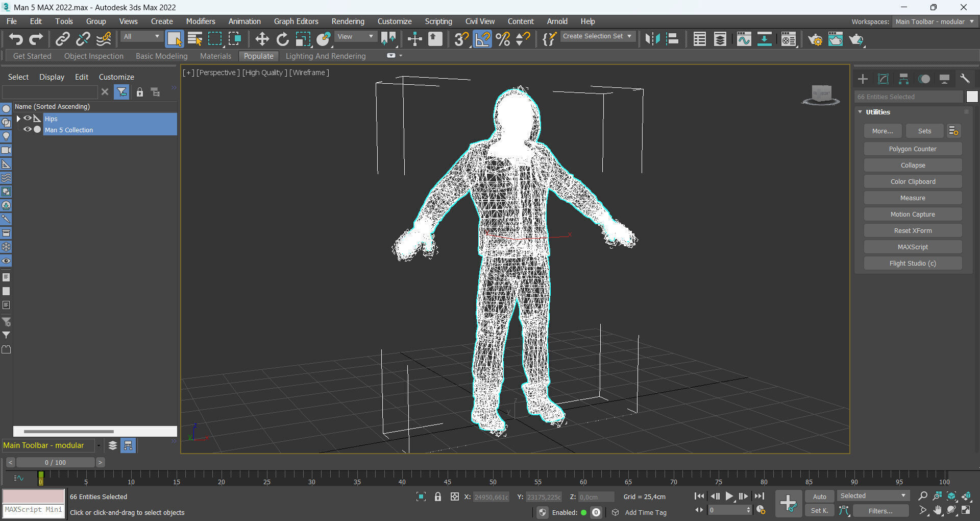Click the Set K. button
Image resolution: width=980 pixels, height=521 pixels.
[819, 511]
